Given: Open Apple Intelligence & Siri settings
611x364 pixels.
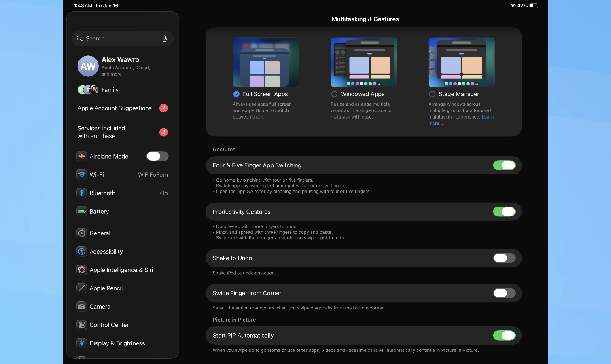Looking at the screenshot, I should point(121,270).
